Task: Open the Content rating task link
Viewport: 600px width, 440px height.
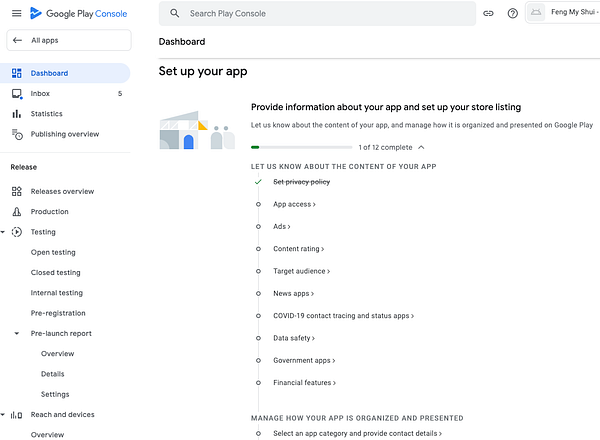Action: click(x=298, y=248)
